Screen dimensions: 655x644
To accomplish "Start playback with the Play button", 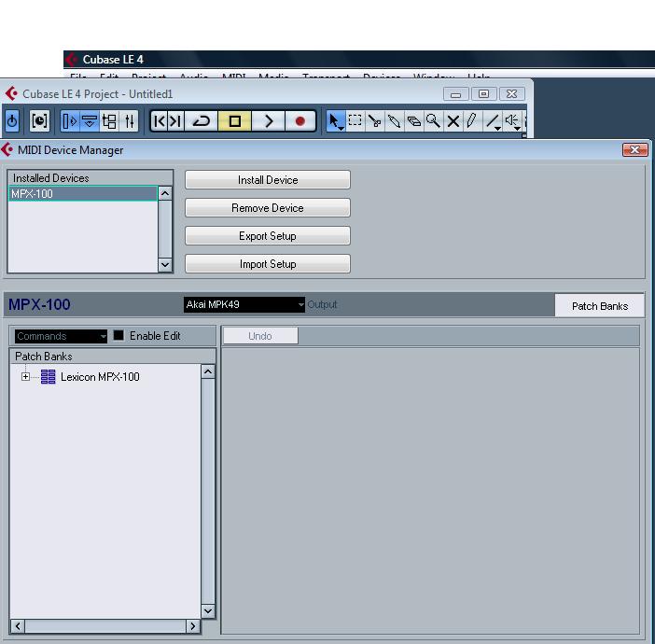I will point(268,120).
